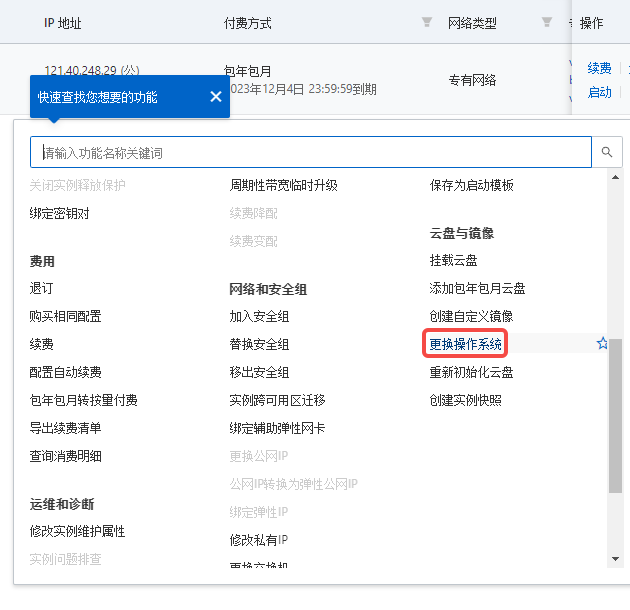Select 退订 under the 费用 section
The width and height of the screenshot is (630, 610).
[x=41, y=288]
